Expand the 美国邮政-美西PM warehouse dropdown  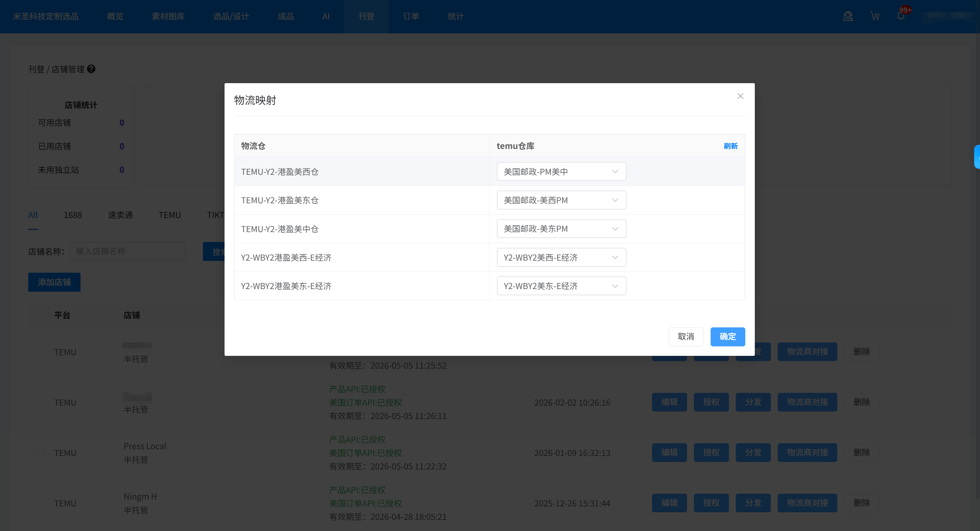click(x=561, y=200)
